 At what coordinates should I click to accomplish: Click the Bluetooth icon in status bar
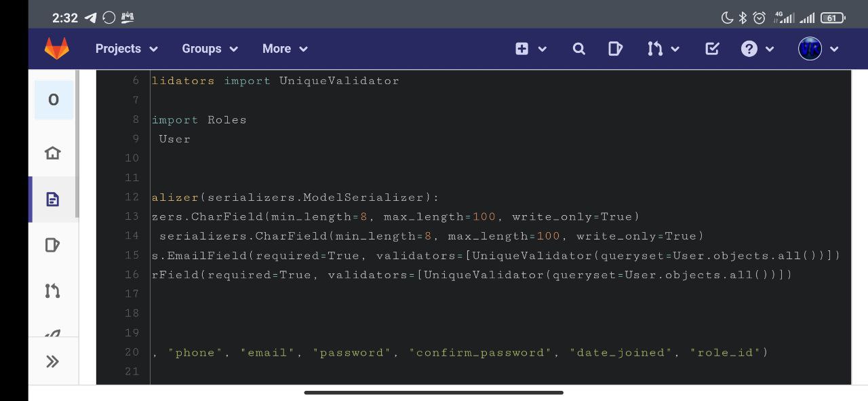click(743, 18)
